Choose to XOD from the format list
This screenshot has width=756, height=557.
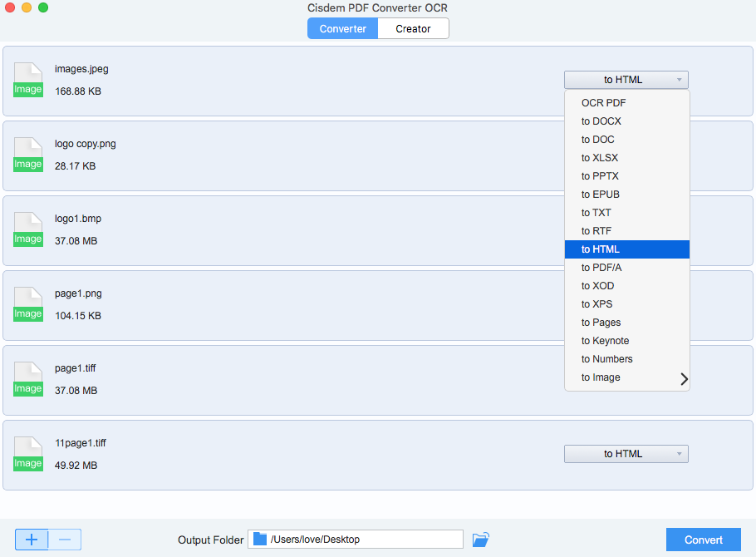pos(626,286)
